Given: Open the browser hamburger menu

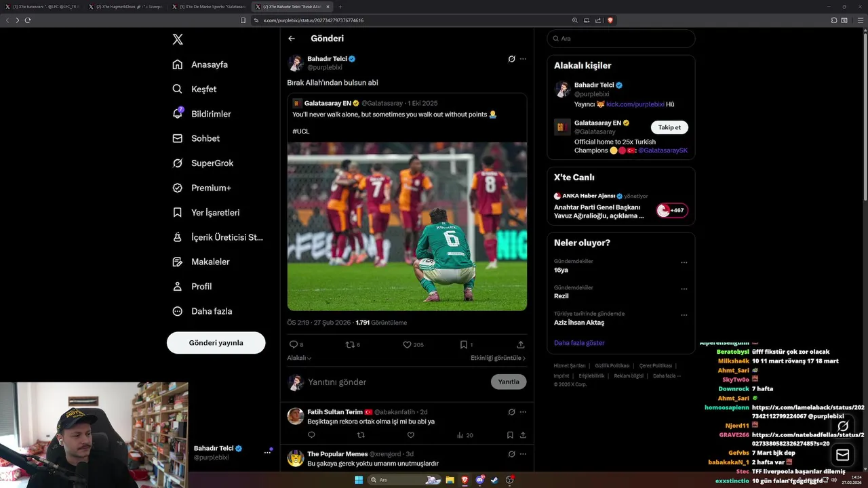Looking at the screenshot, I should [859, 20].
